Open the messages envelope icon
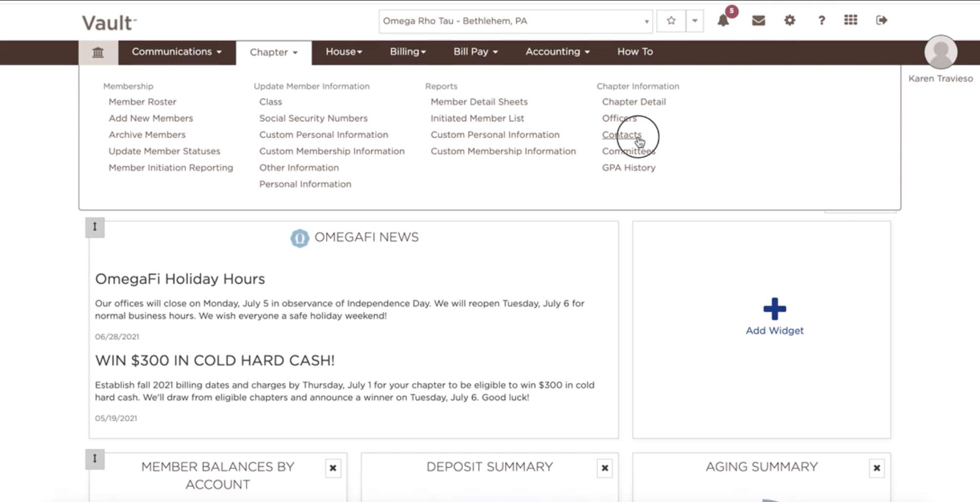The height and width of the screenshot is (502, 980). point(759,20)
